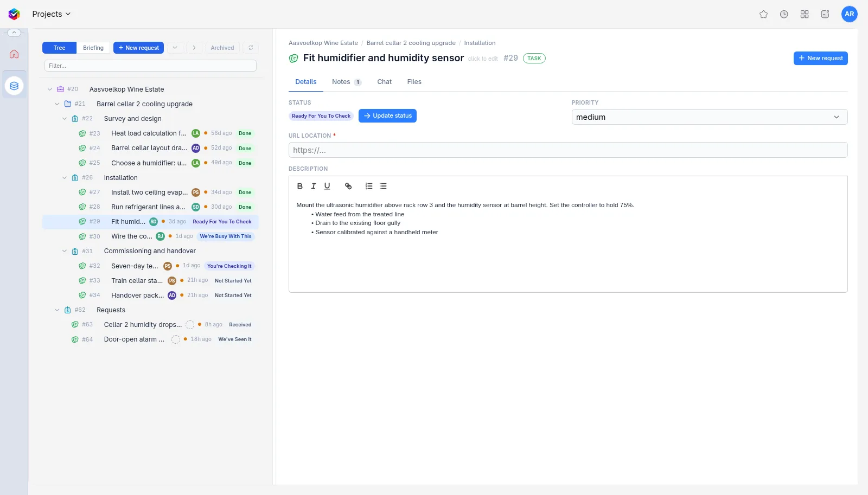Click the PS assignee avatar on Install two ceiling row
The height and width of the screenshot is (495, 868).
[x=196, y=192]
